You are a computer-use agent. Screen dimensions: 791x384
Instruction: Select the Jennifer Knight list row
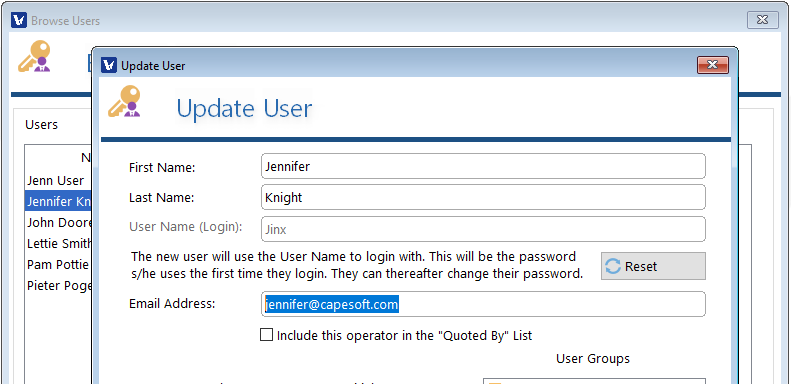point(59,201)
